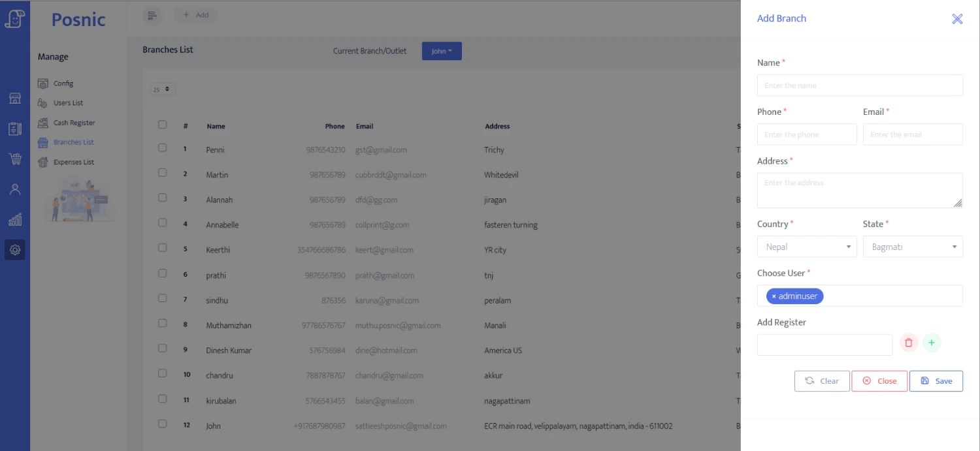Image resolution: width=980 pixels, height=451 pixels.
Task: Open Expenses List in Manage menu
Action: point(73,162)
